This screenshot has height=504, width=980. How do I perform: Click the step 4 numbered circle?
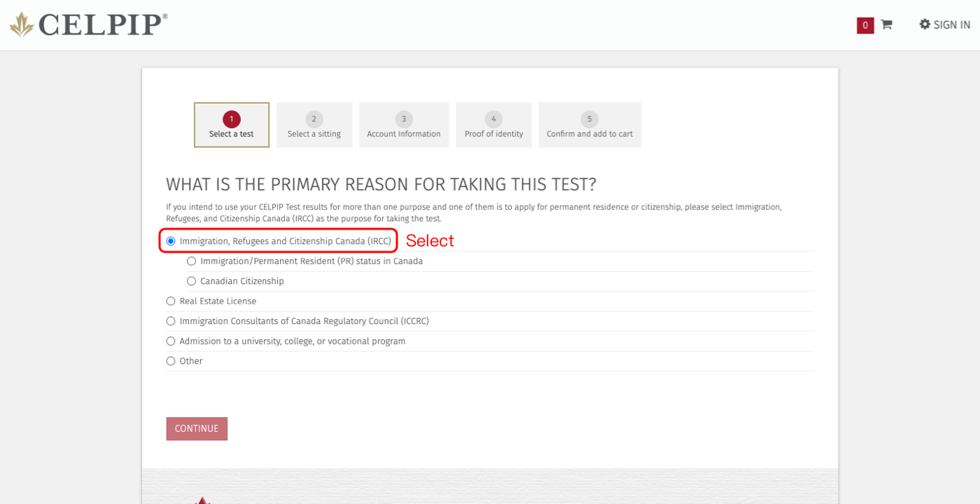(493, 119)
